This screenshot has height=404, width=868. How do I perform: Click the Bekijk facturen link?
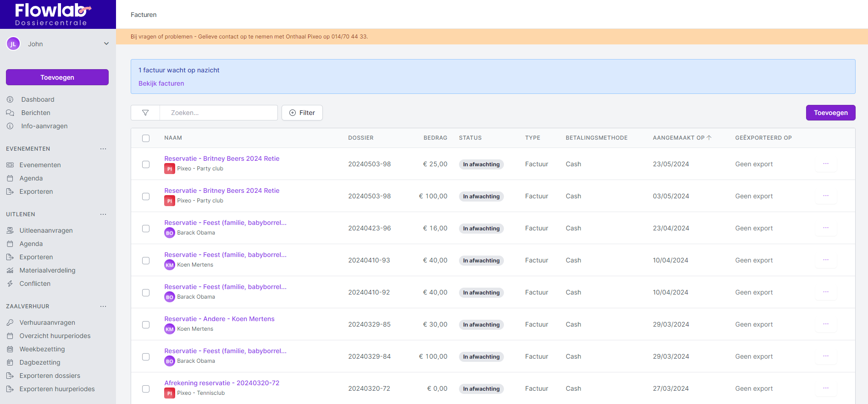point(161,83)
